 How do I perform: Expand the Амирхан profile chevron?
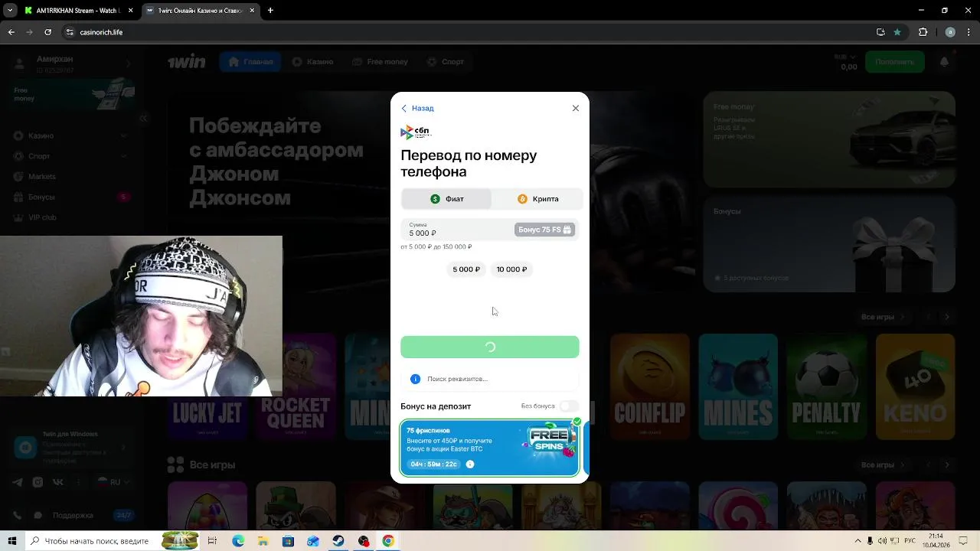pos(128,64)
